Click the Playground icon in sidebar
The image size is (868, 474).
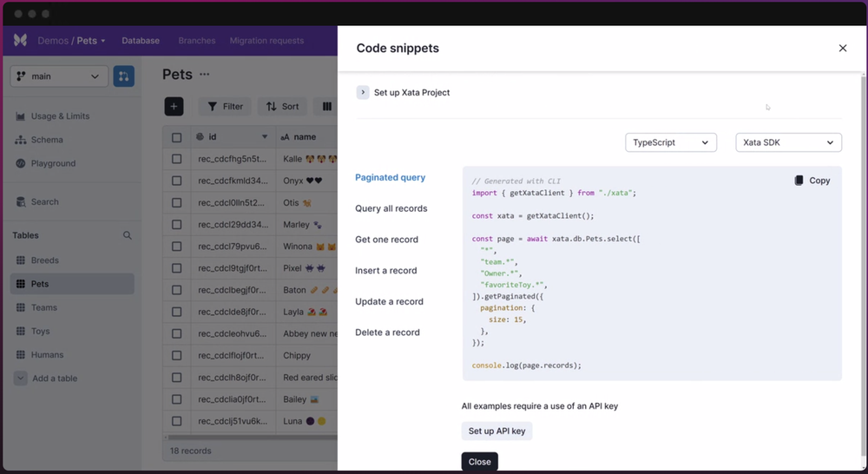(21, 163)
